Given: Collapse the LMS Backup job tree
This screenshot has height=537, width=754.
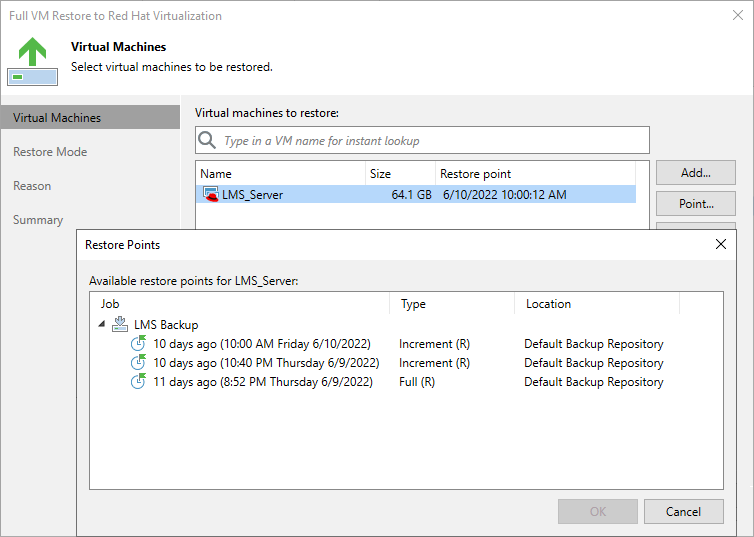Looking at the screenshot, I should click(x=101, y=324).
